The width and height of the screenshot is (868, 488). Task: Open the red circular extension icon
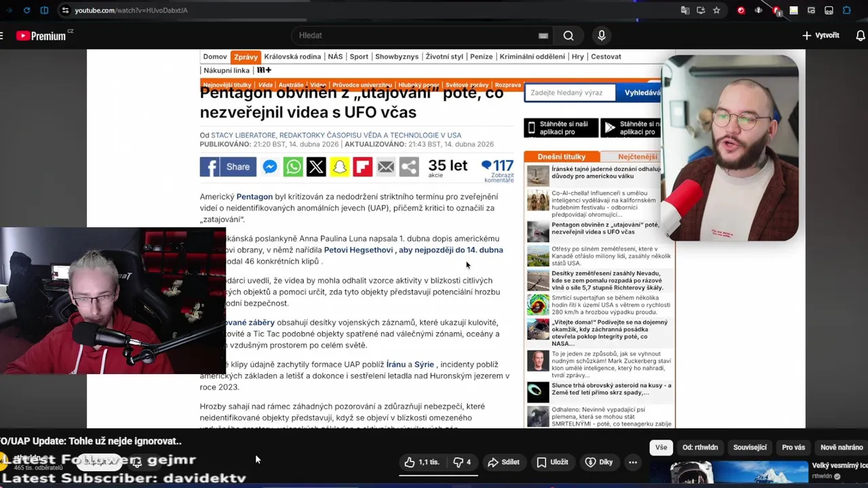tap(741, 10)
